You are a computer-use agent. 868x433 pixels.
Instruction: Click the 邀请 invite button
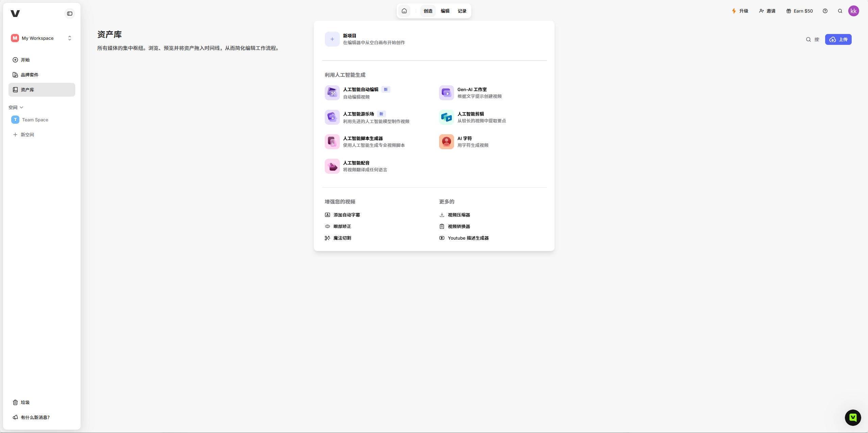(767, 11)
